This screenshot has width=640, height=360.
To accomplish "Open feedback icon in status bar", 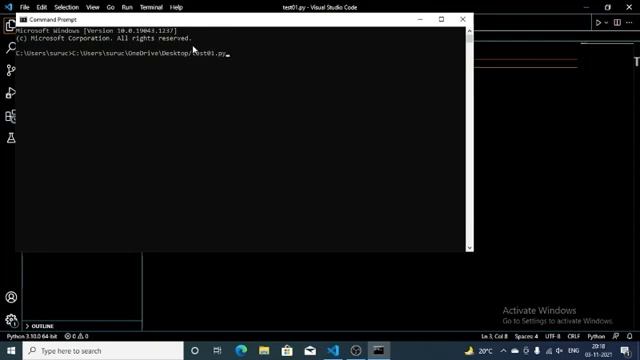I will 616,336.
